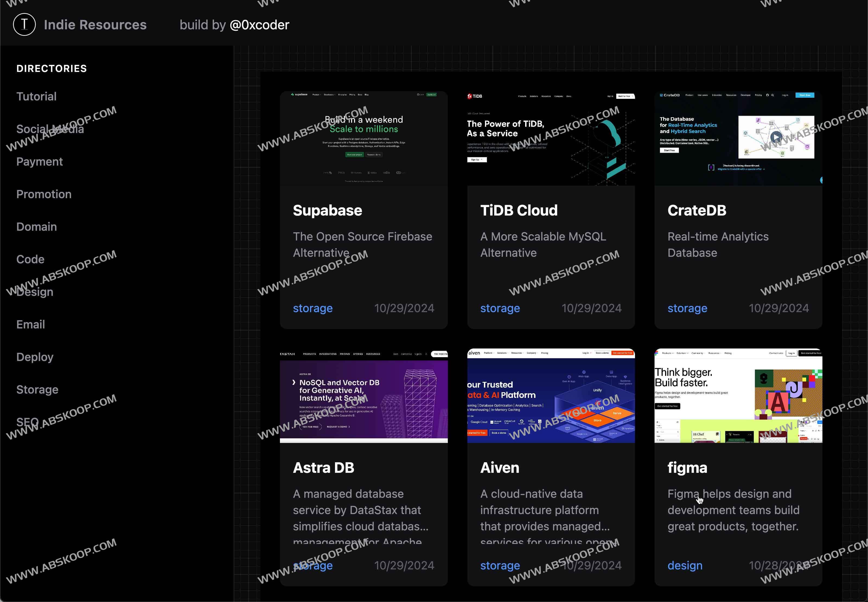868x602 pixels.
Task: Click the CrateDB preview image
Action: (x=738, y=138)
